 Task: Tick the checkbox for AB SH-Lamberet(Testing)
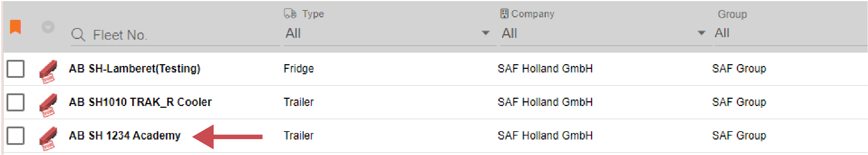[16, 68]
